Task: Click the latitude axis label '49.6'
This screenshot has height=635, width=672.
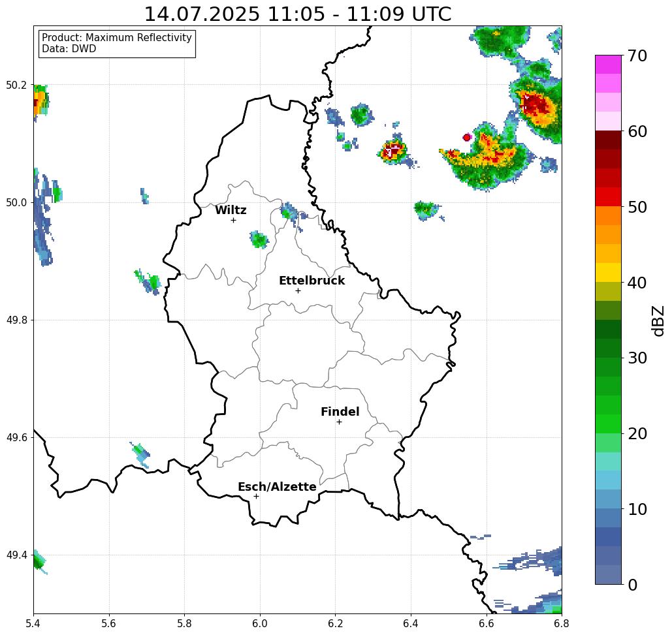Action: coord(16,438)
